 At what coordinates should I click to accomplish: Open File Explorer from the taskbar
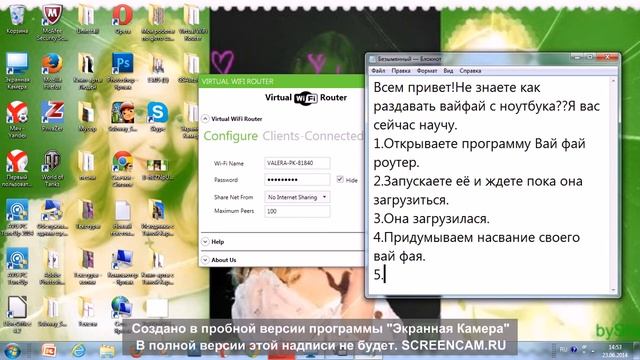(107, 351)
